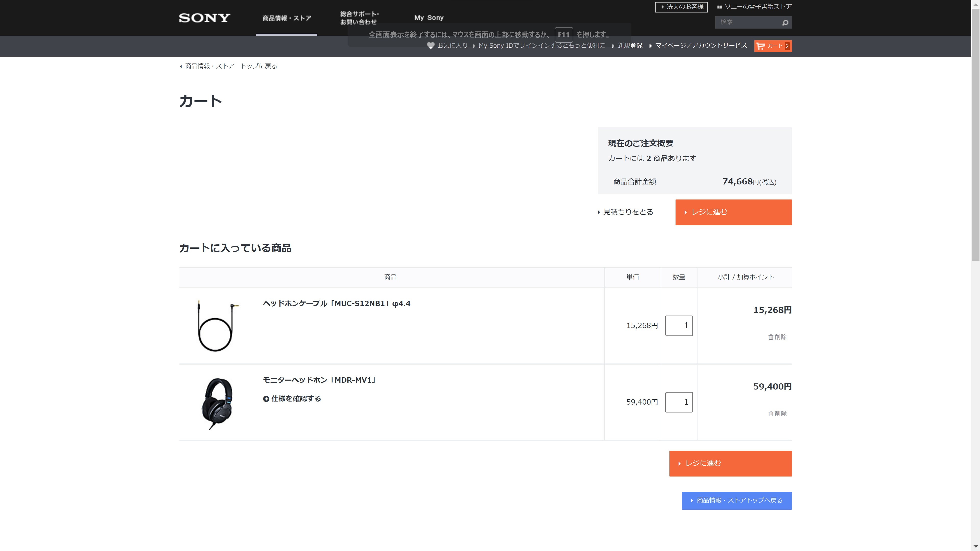This screenshot has width=980, height=551.
Task: Open headphone cable product thumbnail
Action: tap(218, 326)
